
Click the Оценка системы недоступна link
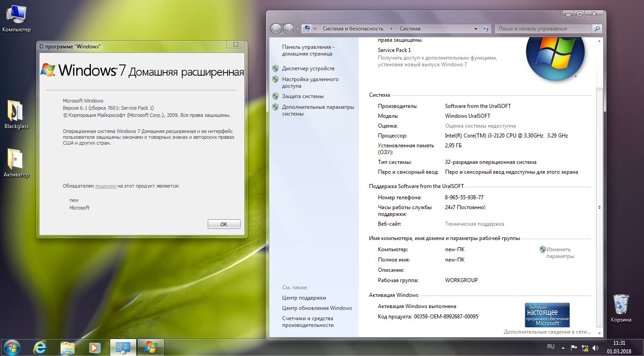481,126
